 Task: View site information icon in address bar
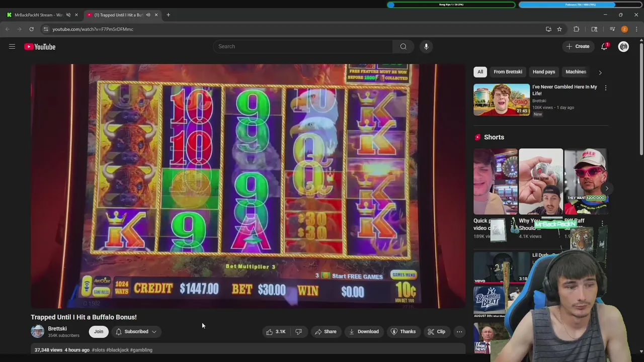point(46,29)
